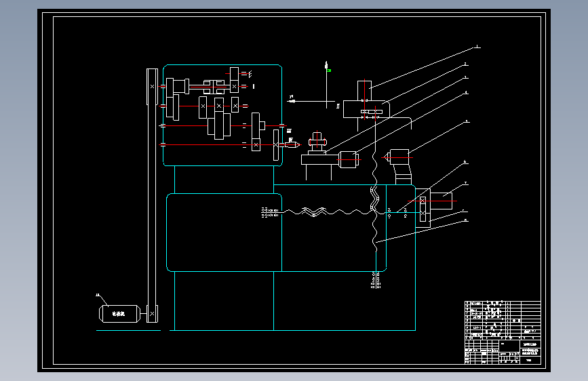The width and height of the screenshot is (588, 381).
Task: Select shaft label III beside gearbox
Action: [289, 131]
